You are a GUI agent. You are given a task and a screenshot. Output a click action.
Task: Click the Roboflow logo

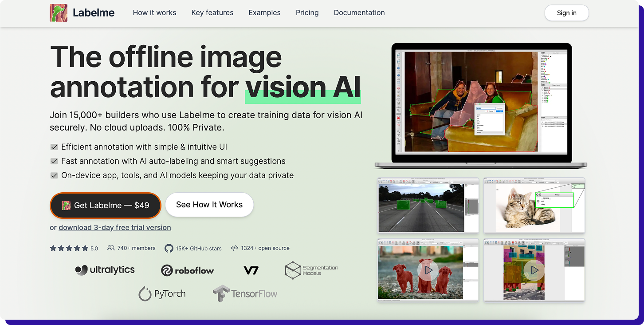[188, 270]
